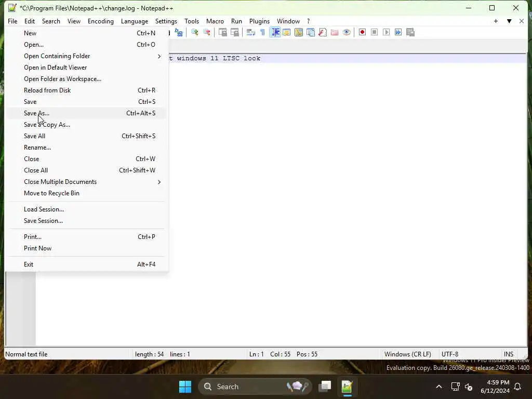Select Reload from Disk
Image resolution: width=532 pixels, height=399 pixels.
[86, 90]
